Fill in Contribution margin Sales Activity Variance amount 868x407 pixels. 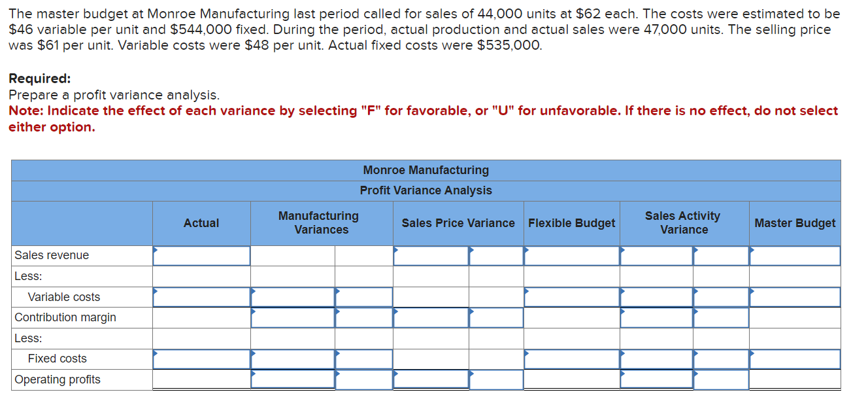(656, 317)
